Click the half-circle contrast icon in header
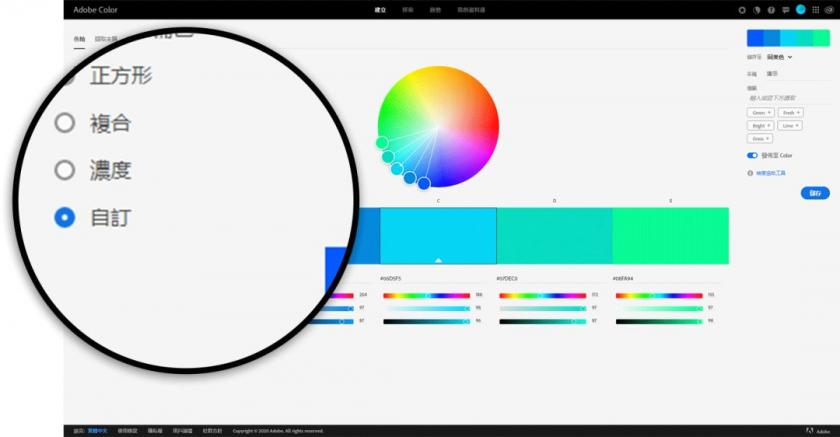The width and height of the screenshot is (840, 437). pos(757,9)
